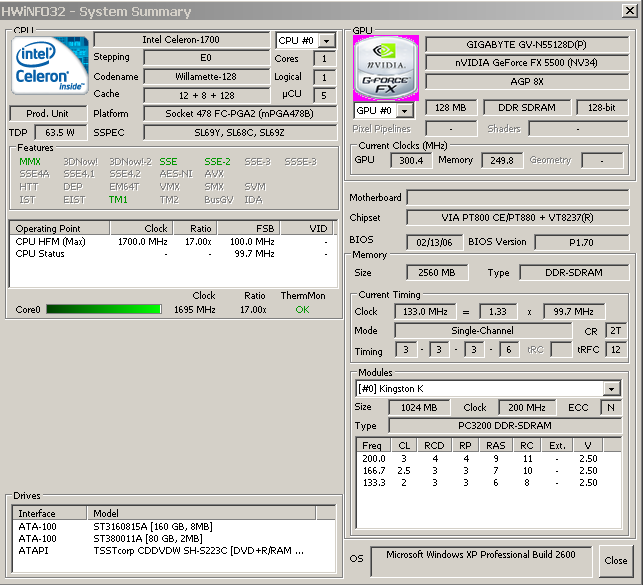643x585 pixels.
Task: Click the window X close button
Action: (629, 10)
